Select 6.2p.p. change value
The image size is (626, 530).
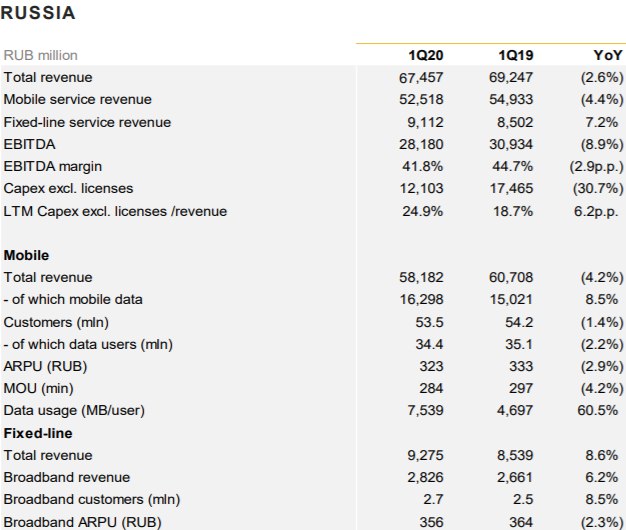click(x=596, y=212)
